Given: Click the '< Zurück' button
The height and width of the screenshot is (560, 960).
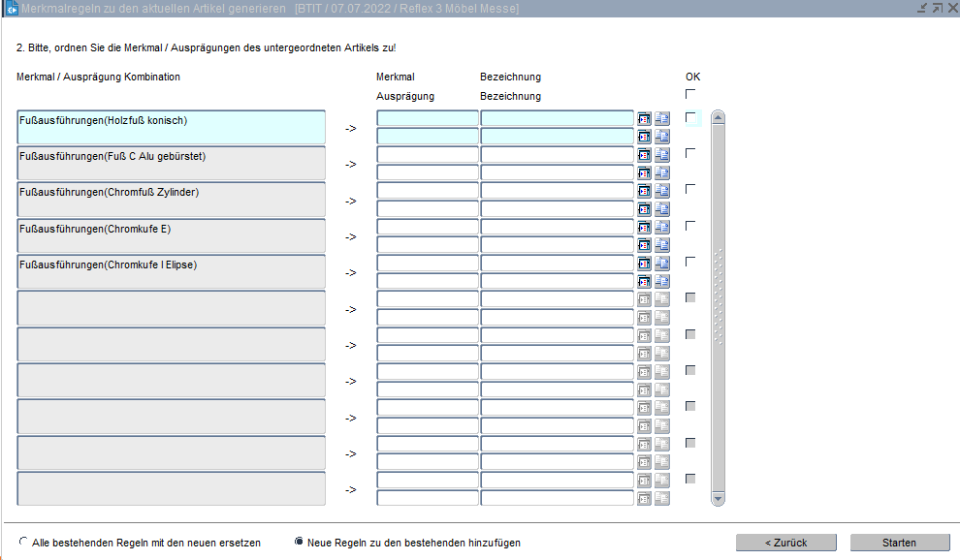Looking at the screenshot, I should pyautogui.click(x=785, y=543).
